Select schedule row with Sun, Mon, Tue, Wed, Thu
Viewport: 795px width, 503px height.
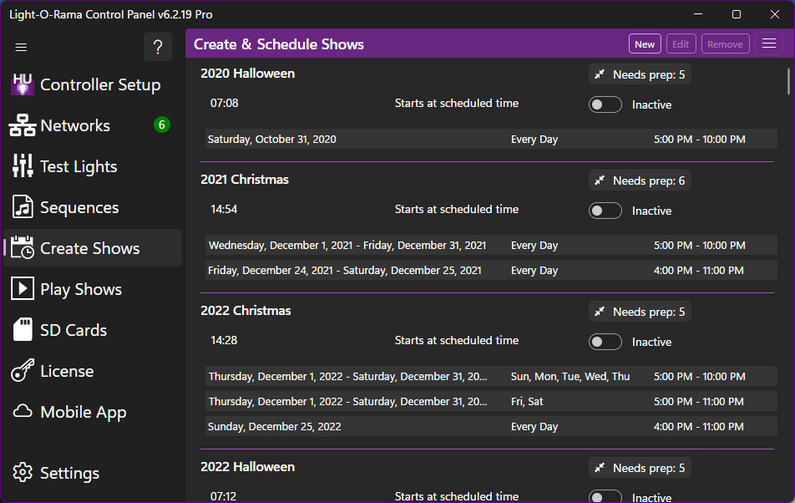(491, 376)
